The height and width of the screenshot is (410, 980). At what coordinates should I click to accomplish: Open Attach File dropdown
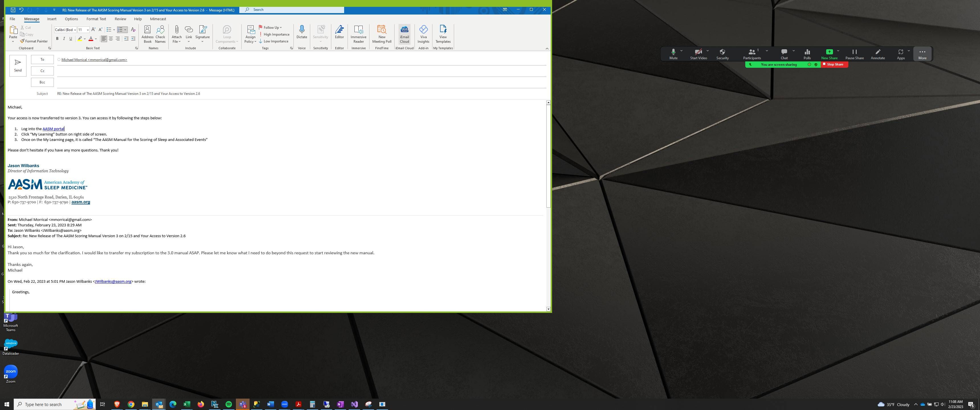click(177, 34)
